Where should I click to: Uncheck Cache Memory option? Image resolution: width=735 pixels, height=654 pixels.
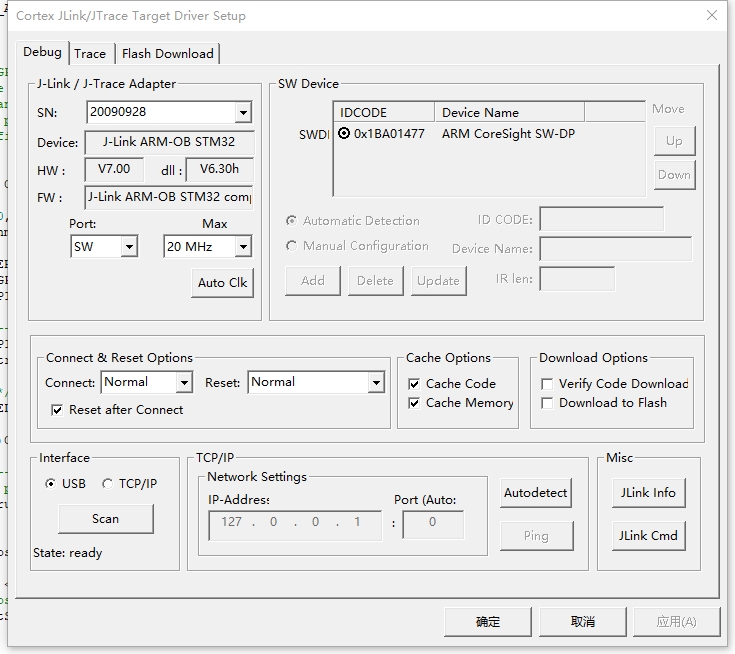click(x=414, y=403)
